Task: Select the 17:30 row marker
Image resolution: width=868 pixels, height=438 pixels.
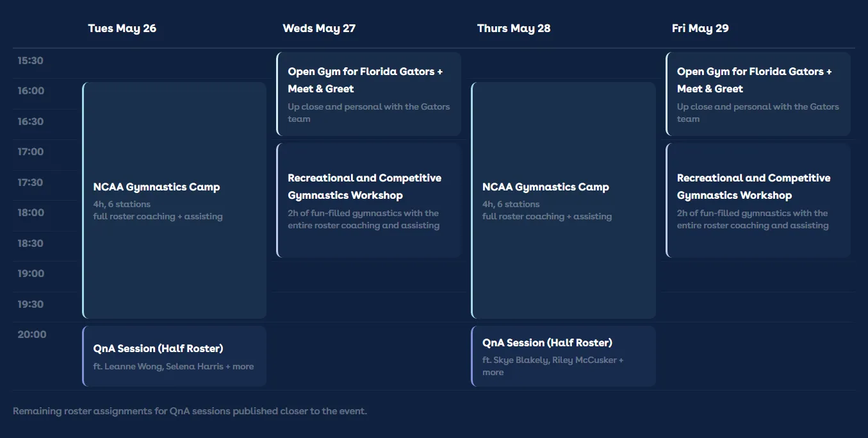Action: coord(31,182)
